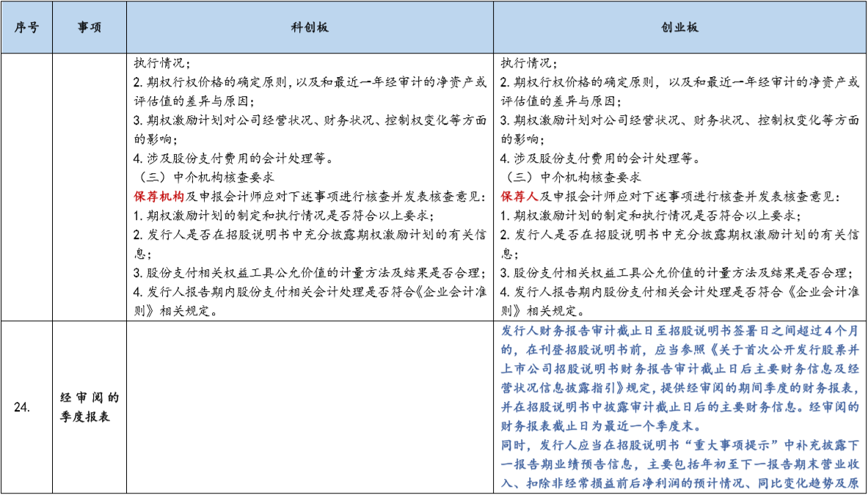Click the 事项 column header
Screen dimensions: 868x495
[90, 28]
